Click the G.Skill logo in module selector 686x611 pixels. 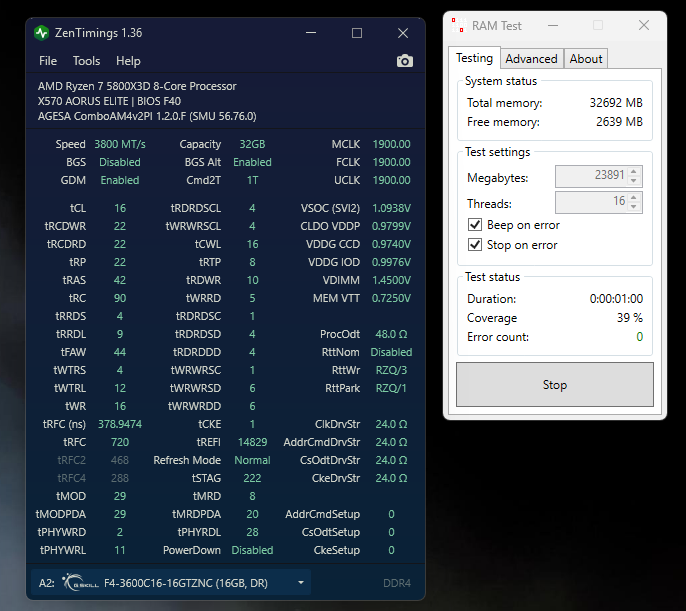pos(80,583)
